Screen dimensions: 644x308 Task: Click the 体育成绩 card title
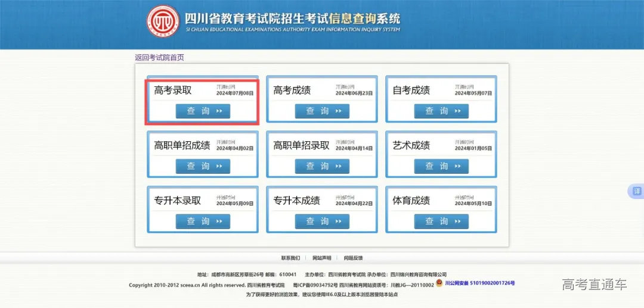pos(411,201)
